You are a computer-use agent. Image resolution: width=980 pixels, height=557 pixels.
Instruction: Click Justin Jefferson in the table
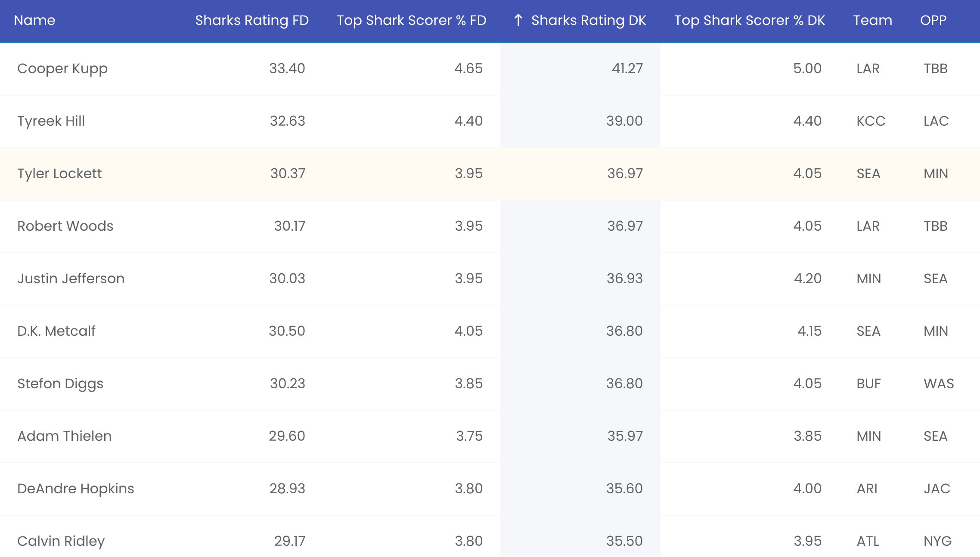pos(71,278)
